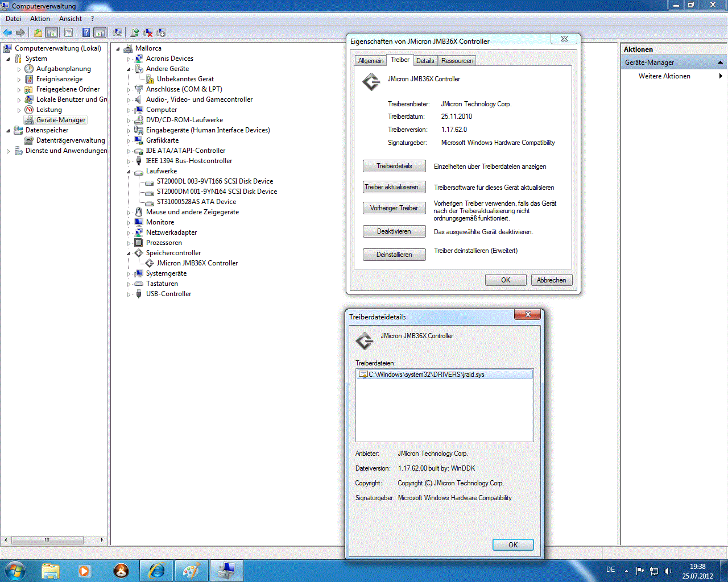Image resolution: width=728 pixels, height=582 pixels.
Task: Click the Action Center flag tray icon
Action: 640,571
